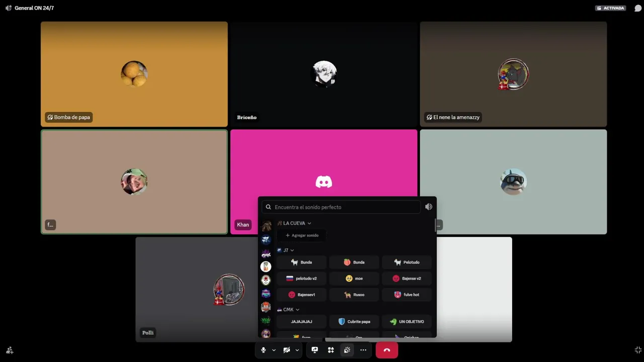Play the 'pelotudo v2' sound
Viewport: 644px width, 362px height.
pyautogui.click(x=302, y=279)
